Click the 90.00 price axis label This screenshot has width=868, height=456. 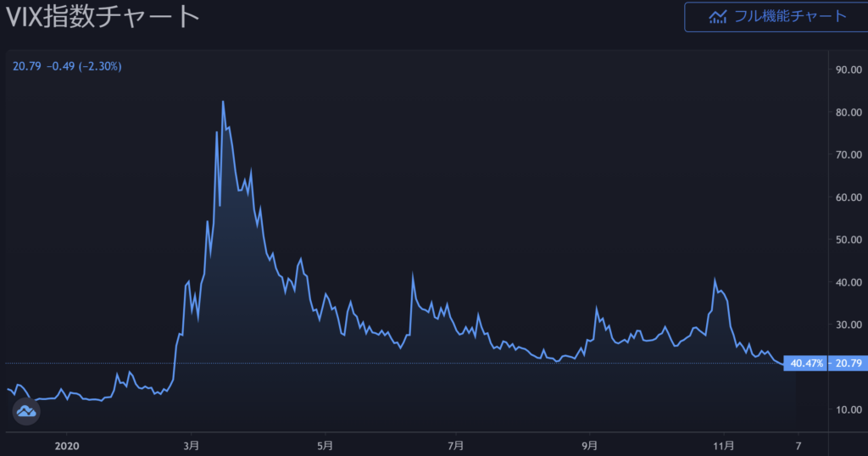pos(849,70)
